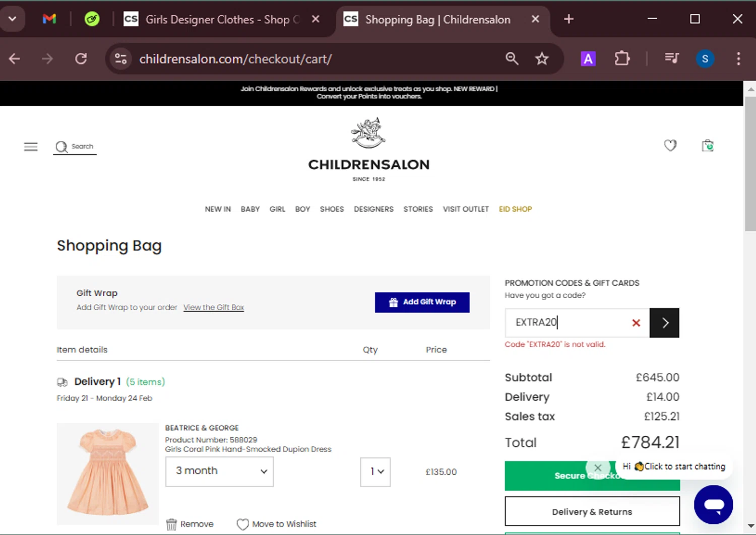Open the DESIGNERS menu
Image resolution: width=756 pixels, height=535 pixels.
click(373, 209)
